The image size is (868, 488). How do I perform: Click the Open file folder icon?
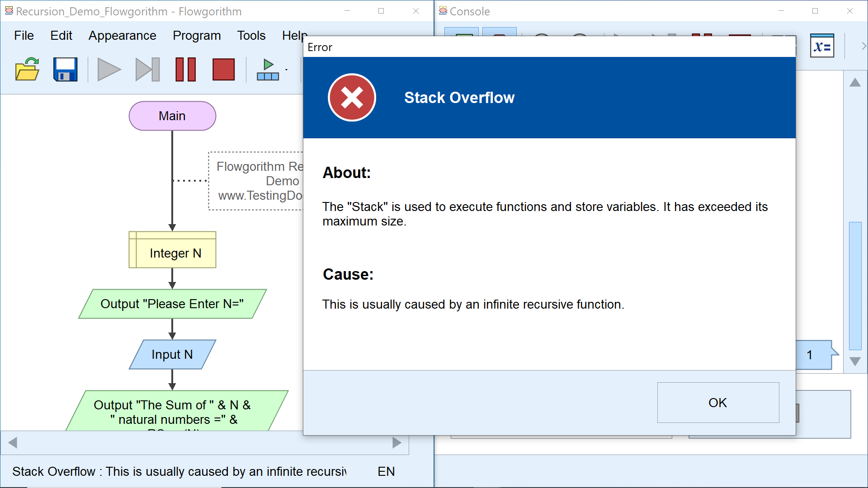pyautogui.click(x=27, y=70)
